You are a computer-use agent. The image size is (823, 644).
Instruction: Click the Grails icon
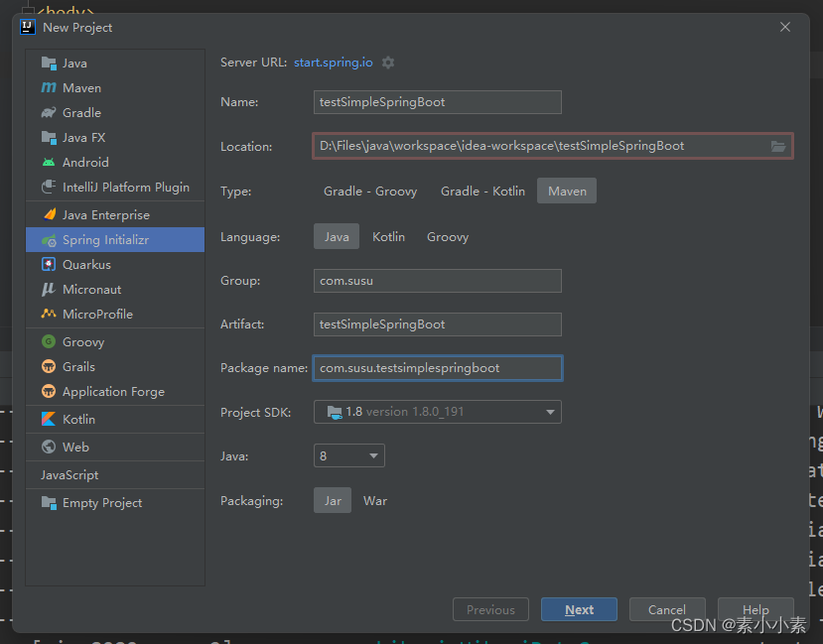click(x=49, y=366)
